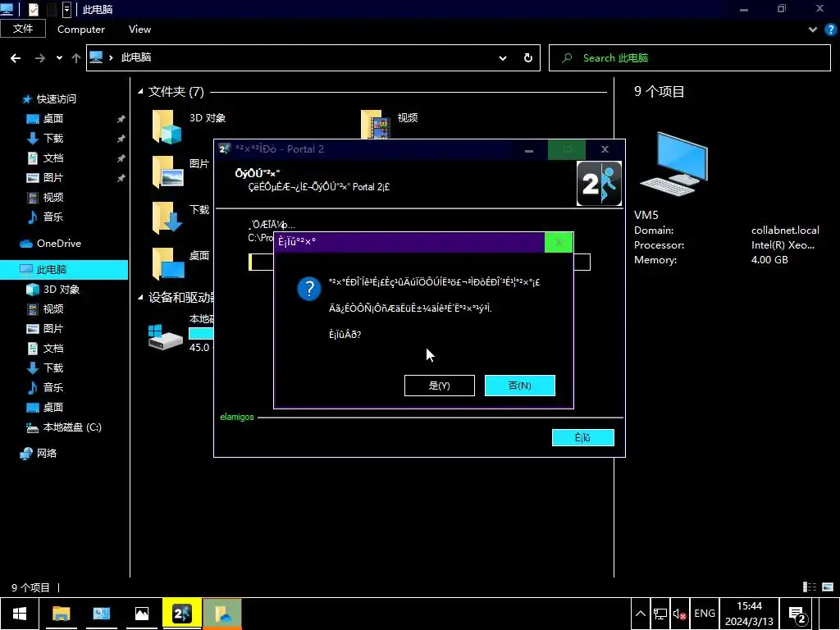Viewport: 840px width, 630px height.
Task: Click the properties checkmark title bar icon
Action: click(x=33, y=9)
